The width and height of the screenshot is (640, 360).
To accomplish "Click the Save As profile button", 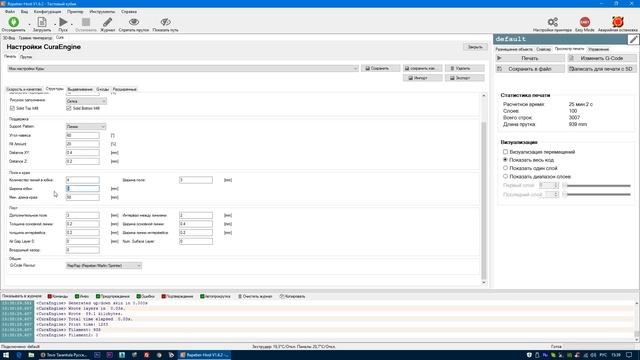I will 422,69.
